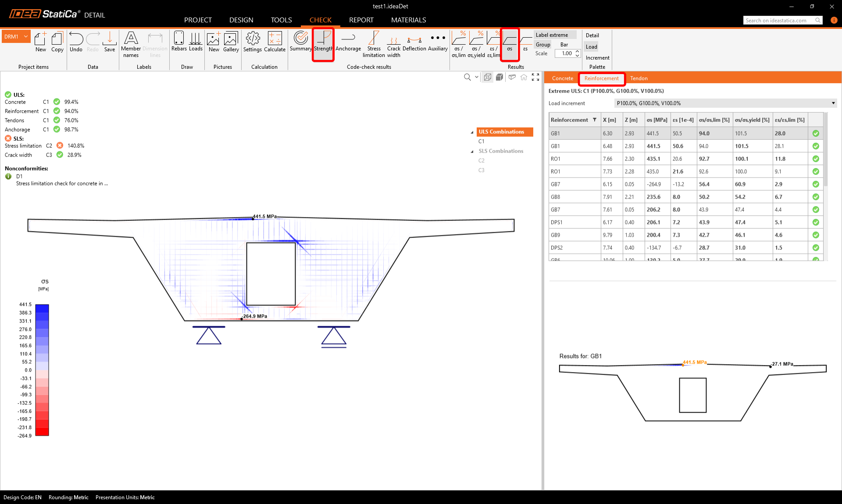Select the Anchorage check result
842x504 pixels.
[x=348, y=42]
